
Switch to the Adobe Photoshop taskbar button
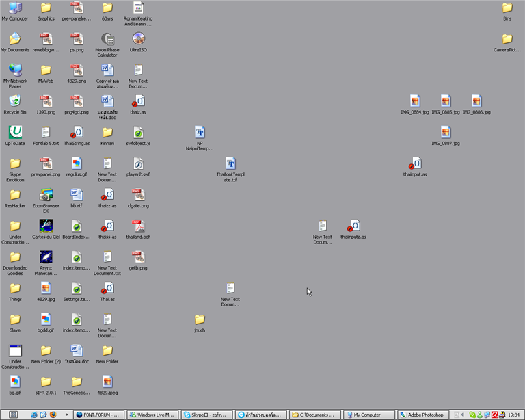click(422, 415)
